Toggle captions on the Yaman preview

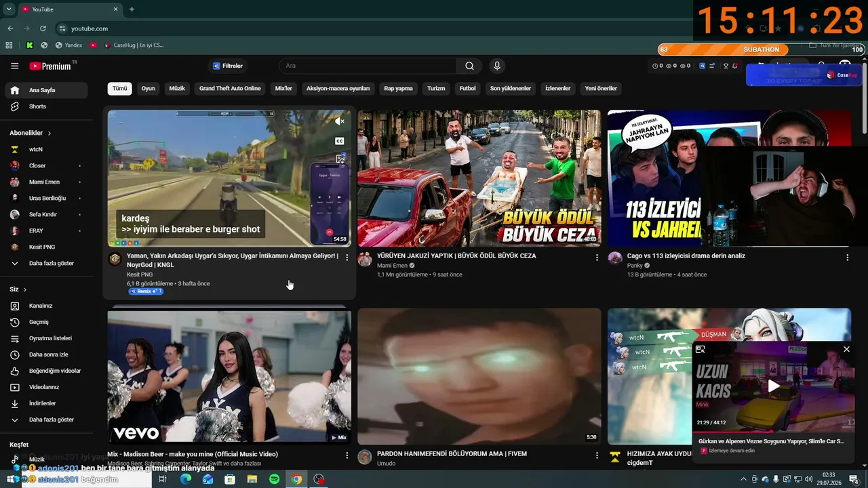point(340,141)
